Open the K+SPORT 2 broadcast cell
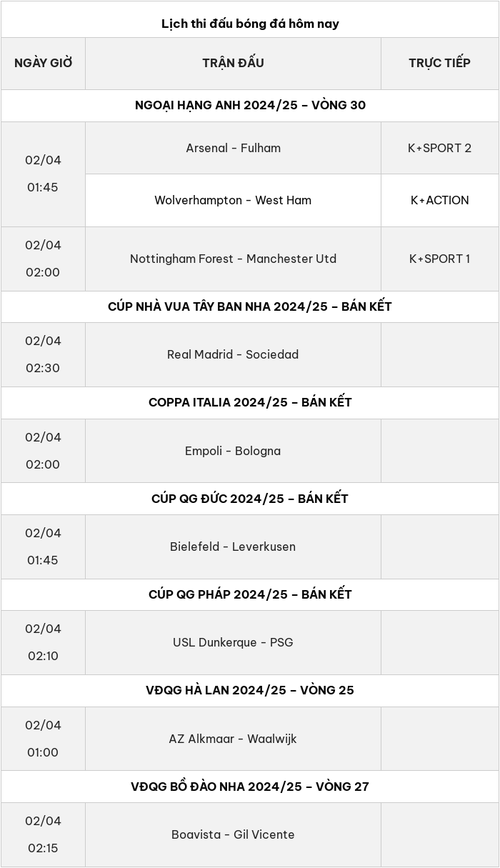Screen dimensions: 500x868 (x=440, y=148)
